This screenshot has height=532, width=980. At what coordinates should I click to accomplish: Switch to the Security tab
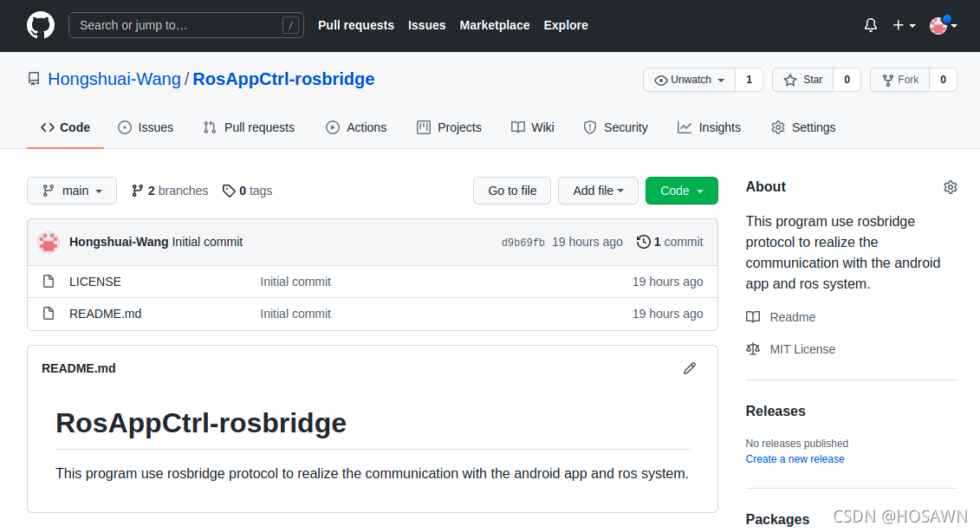click(x=615, y=127)
